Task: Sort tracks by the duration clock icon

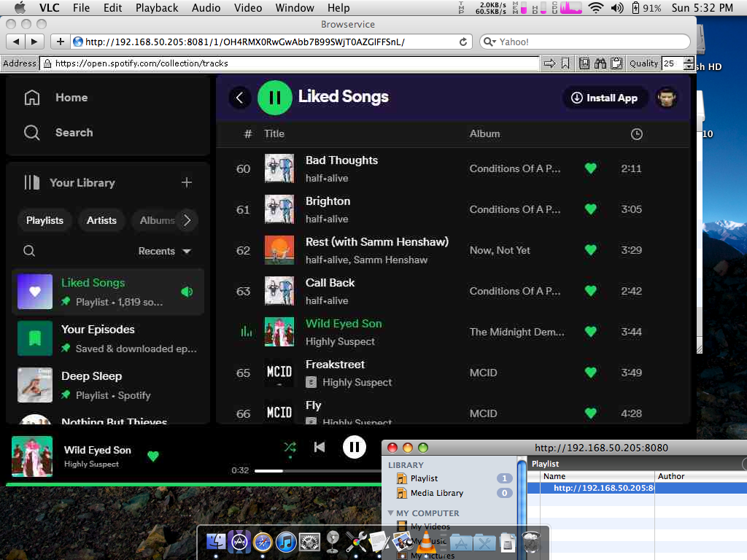Action: tap(636, 134)
